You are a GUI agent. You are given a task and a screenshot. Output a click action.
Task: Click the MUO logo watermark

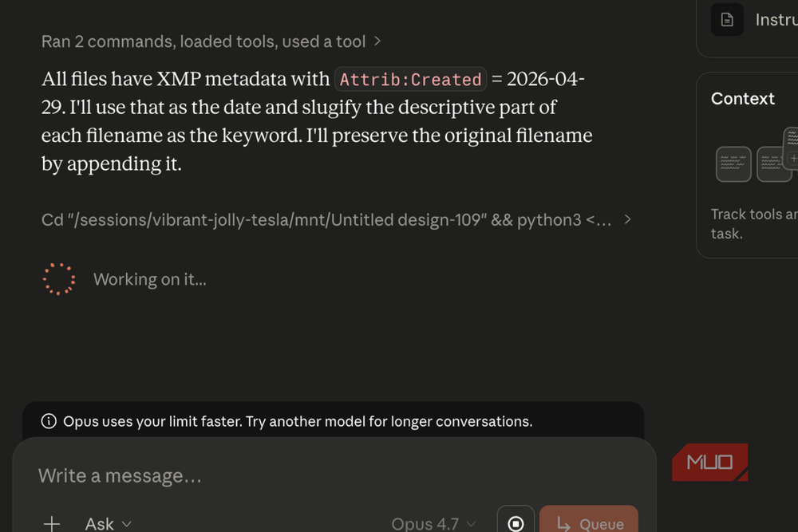[709, 463]
